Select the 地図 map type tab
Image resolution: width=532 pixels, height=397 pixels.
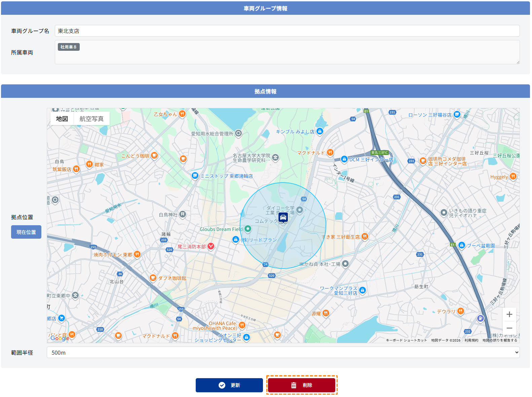62,119
